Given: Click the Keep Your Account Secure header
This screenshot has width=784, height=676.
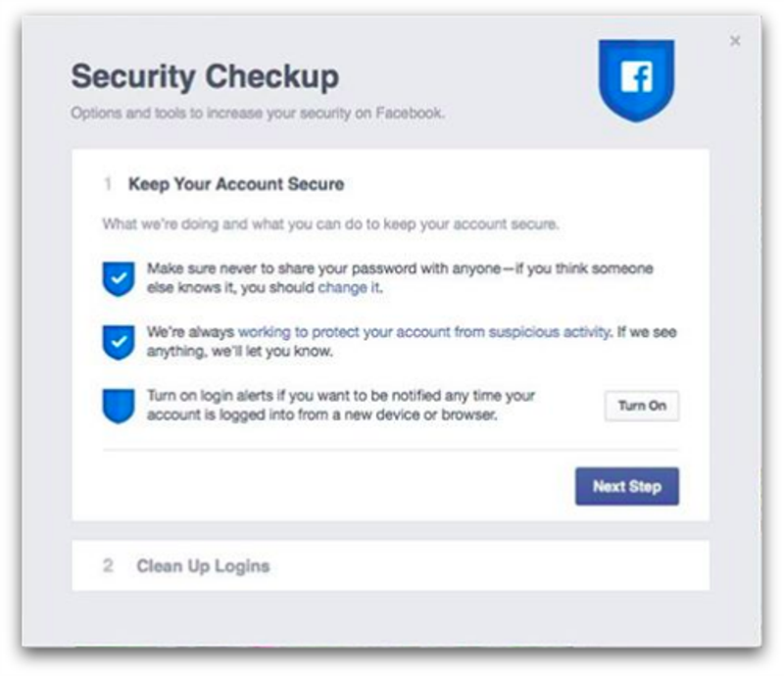Looking at the screenshot, I should [236, 184].
